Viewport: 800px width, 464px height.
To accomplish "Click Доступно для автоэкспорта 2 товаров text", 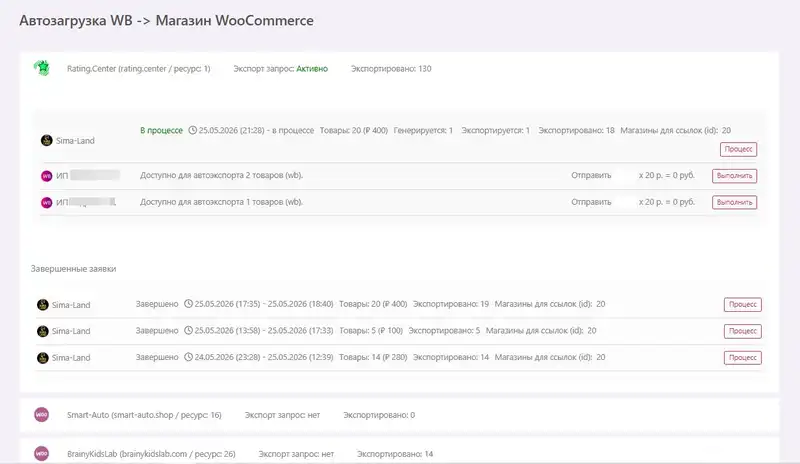I will pyautogui.click(x=221, y=175).
